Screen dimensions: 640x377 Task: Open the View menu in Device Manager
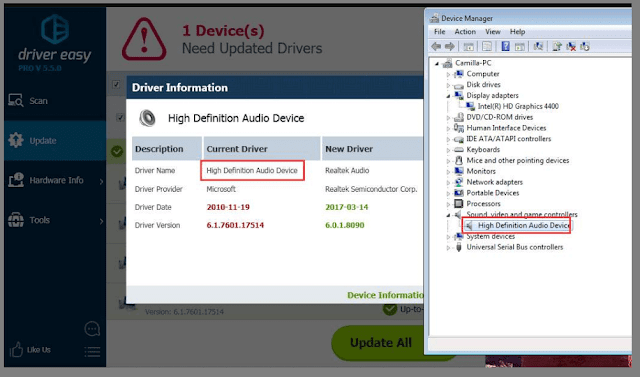click(x=493, y=32)
